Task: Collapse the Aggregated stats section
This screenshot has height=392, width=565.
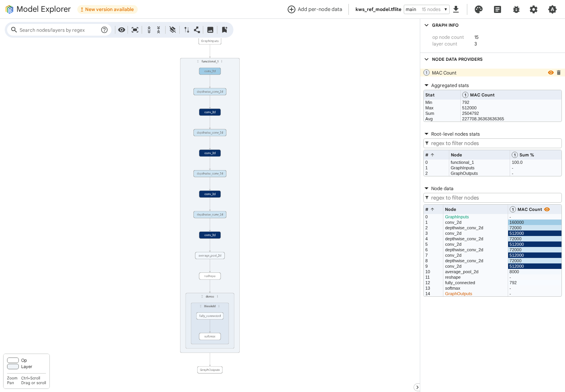Action: pos(426,85)
